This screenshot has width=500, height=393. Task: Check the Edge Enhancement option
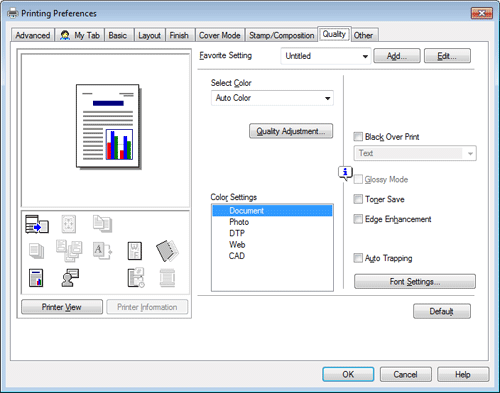pyautogui.click(x=358, y=219)
